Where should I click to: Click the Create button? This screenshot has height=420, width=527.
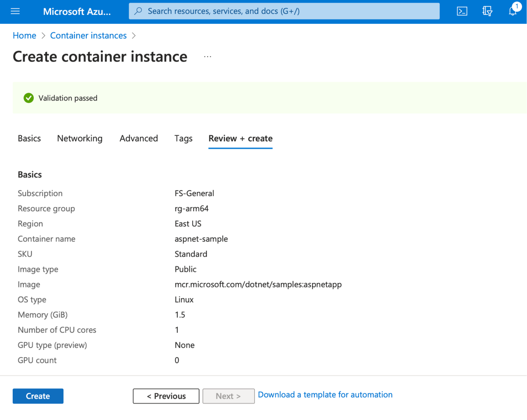point(38,396)
